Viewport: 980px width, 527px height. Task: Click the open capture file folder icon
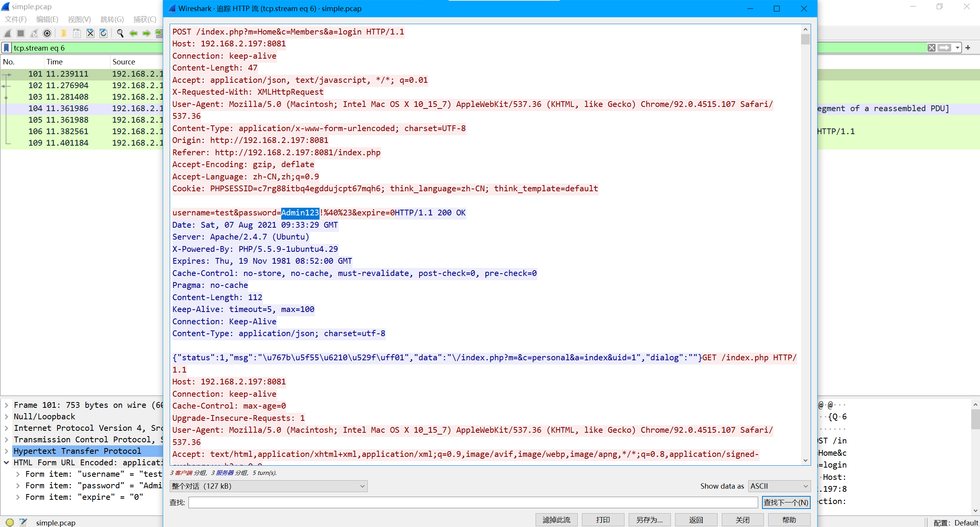(64, 33)
